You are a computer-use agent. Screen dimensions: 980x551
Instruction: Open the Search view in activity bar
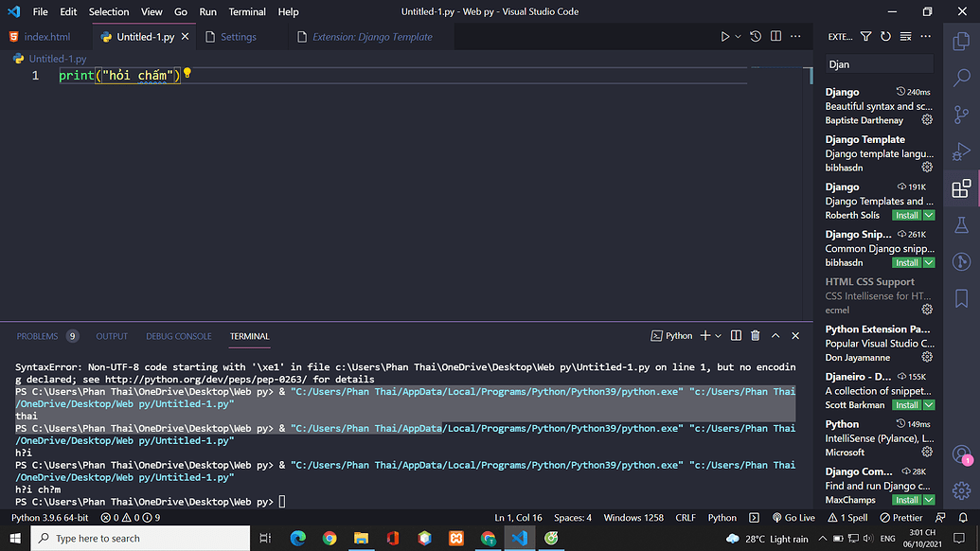[x=961, y=78]
